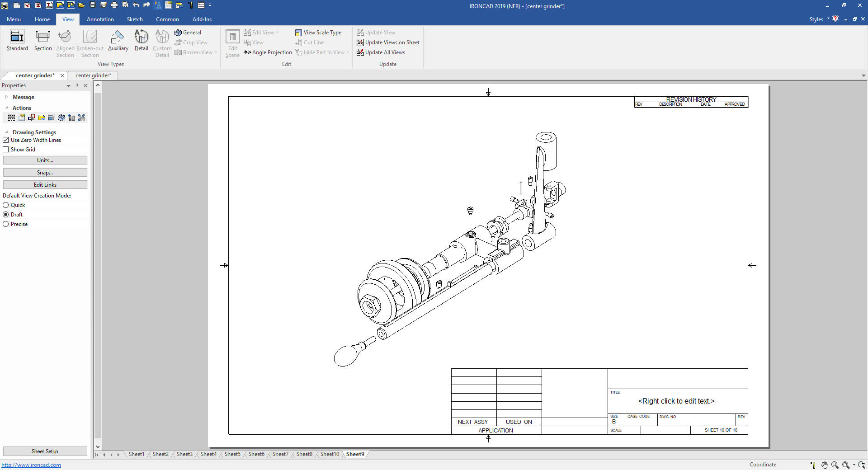Click the Units... button
Viewport: 868px width, 470px height.
(x=45, y=160)
